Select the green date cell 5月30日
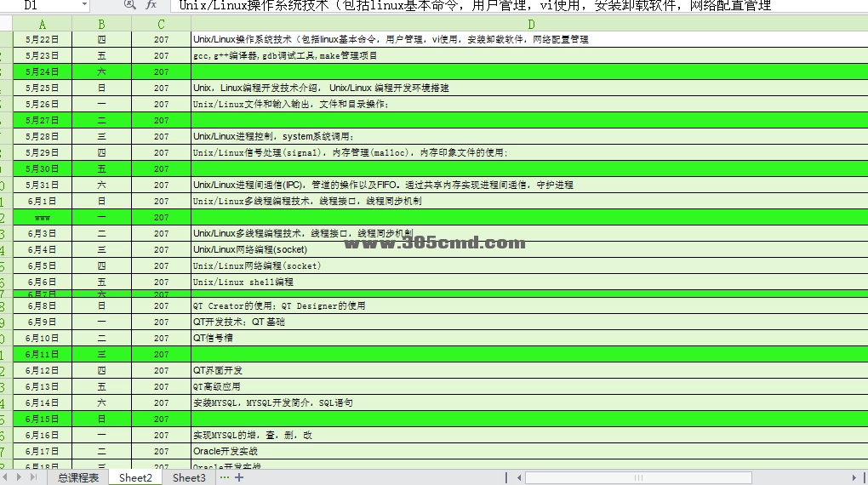 [x=43, y=168]
